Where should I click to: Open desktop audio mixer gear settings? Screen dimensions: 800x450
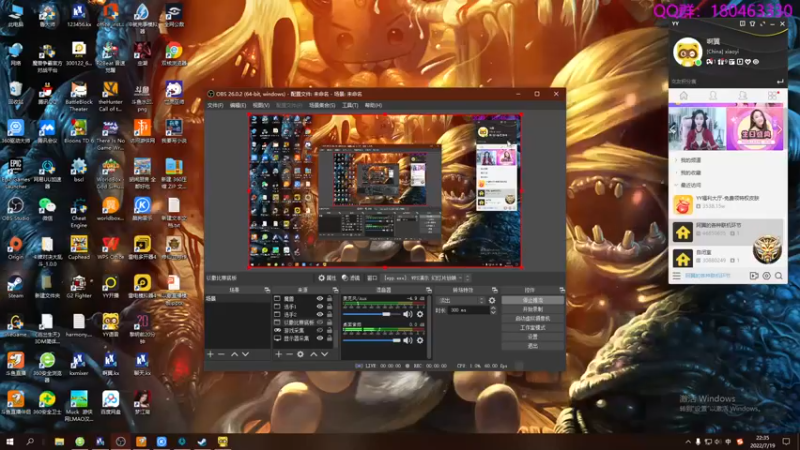click(420, 340)
